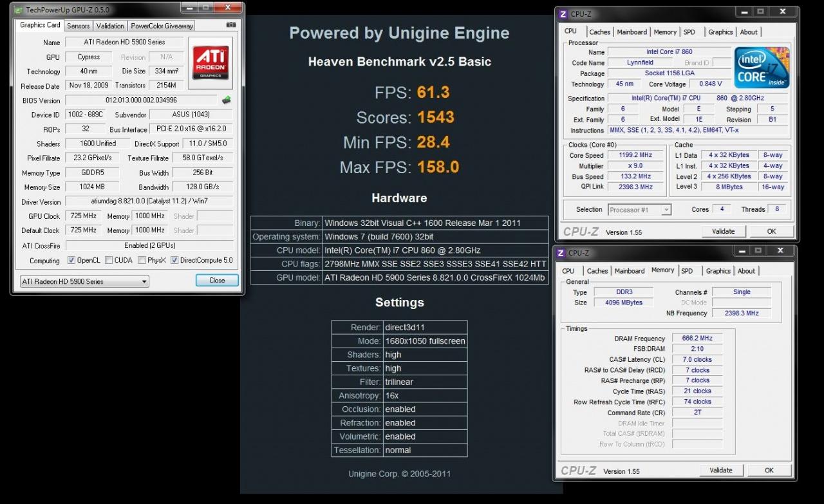Click the Package value 'Socket 1156 LGA'
The height and width of the screenshot is (504, 824).
click(x=669, y=73)
